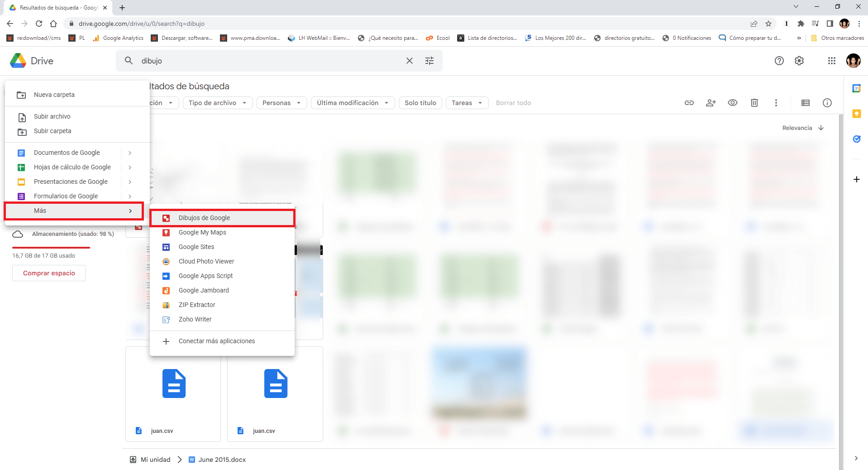Click the magnifier search icon

click(129, 61)
